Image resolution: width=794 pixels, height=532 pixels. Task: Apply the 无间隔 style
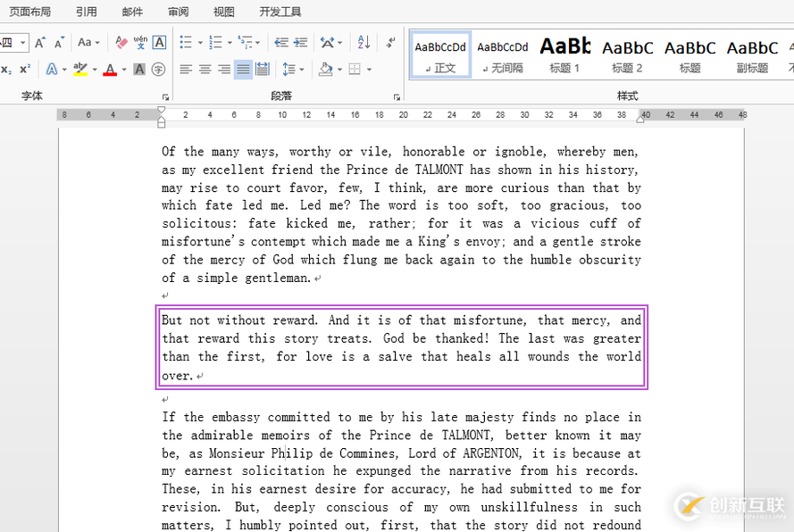point(503,54)
